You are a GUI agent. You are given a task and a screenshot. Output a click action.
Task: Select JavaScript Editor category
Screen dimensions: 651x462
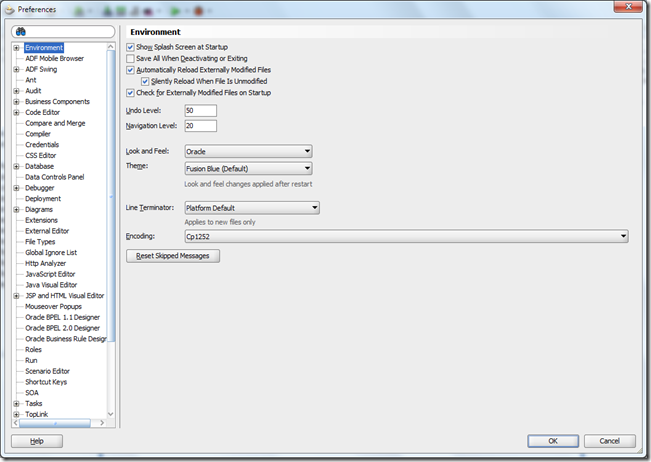click(x=50, y=274)
